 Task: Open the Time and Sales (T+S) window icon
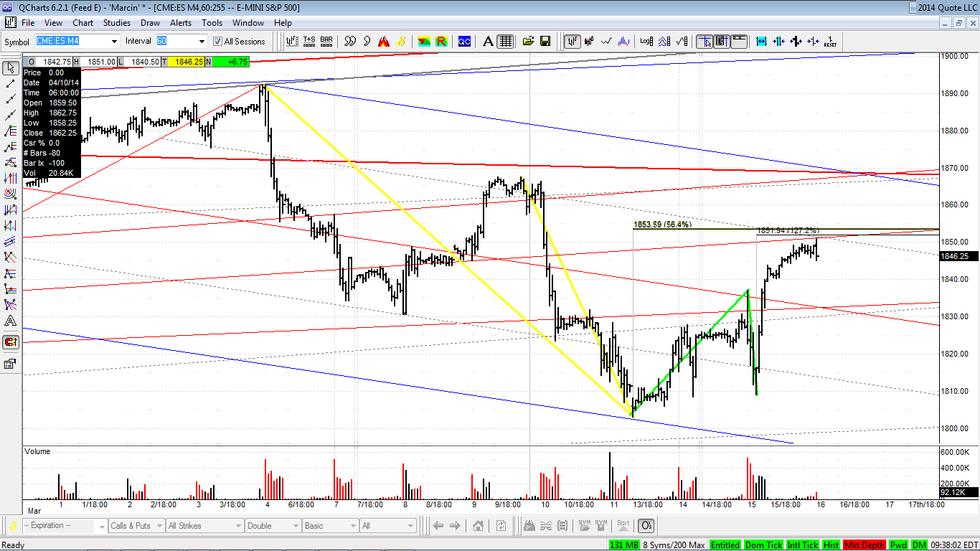pyautogui.click(x=310, y=42)
